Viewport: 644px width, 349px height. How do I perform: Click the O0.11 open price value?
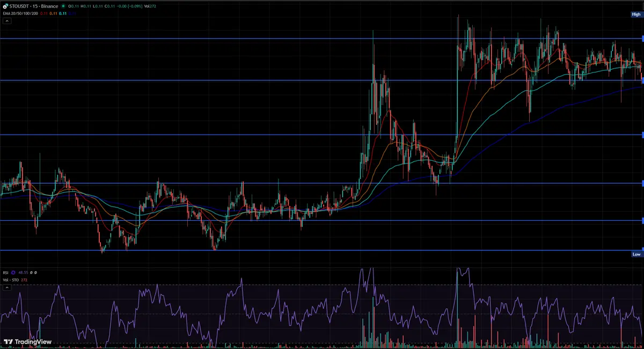[x=73, y=6]
